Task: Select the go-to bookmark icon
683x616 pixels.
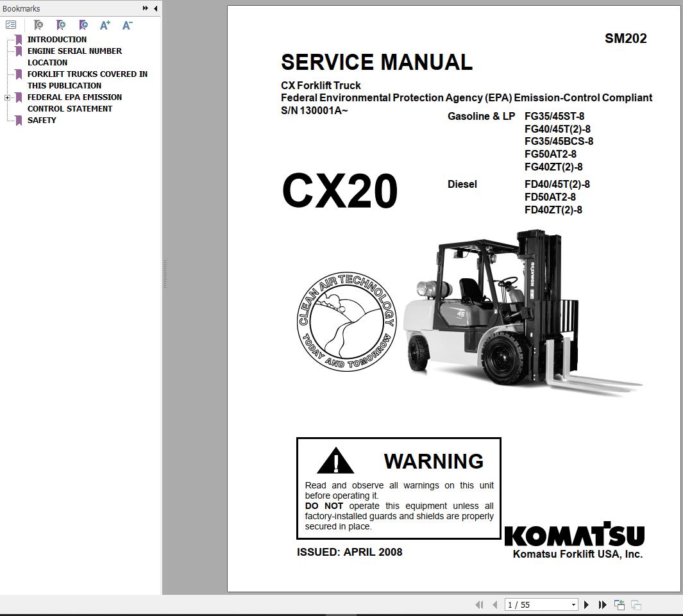Action: 83,24
